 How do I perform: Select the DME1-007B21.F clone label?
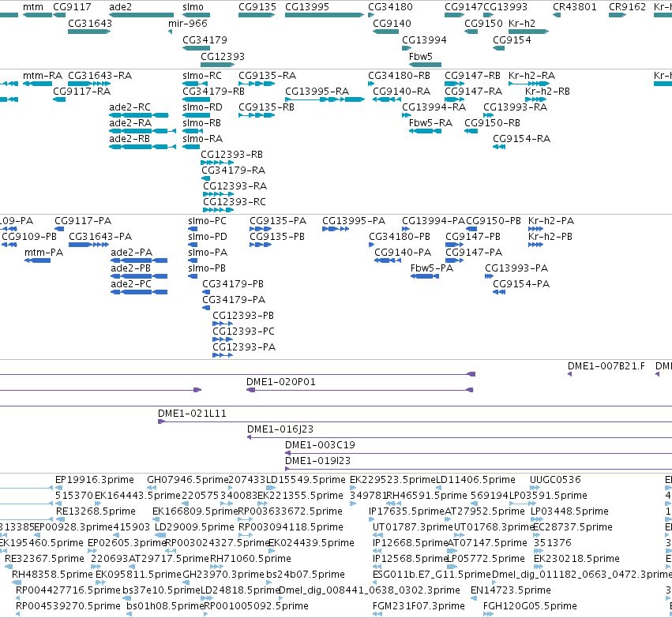point(606,366)
